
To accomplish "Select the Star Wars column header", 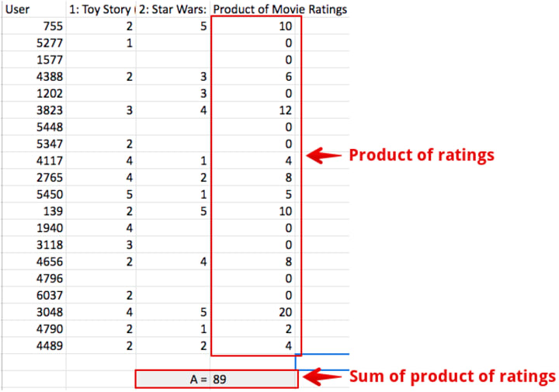I will [x=173, y=9].
